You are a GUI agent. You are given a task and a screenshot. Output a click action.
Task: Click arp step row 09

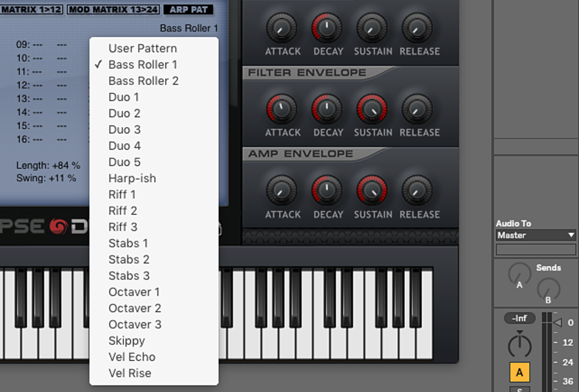tap(42, 44)
